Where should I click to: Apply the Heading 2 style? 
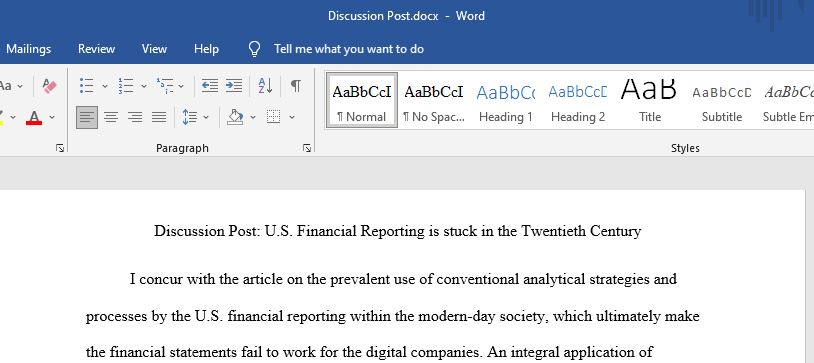tap(578, 100)
